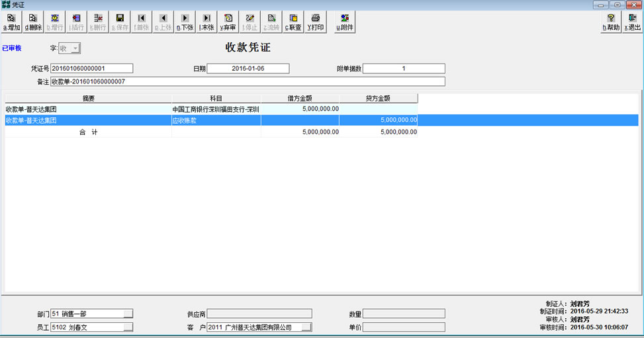The height and width of the screenshot is (338, 644).
Task: Click the 备注 field with 收款单-201601060000007
Action: pos(248,81)
